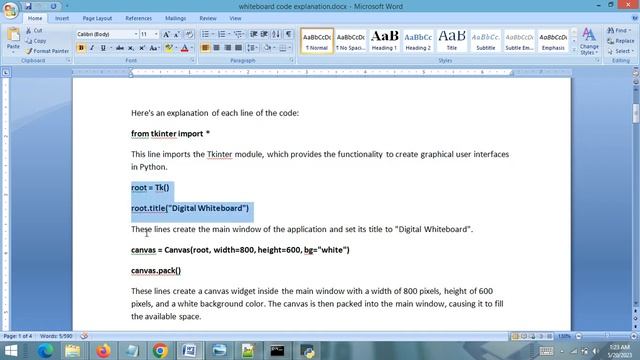Image resolution: width=640 pixels, height=360 pixels.
Task: Grow font size with large A icon
Action: pos(166,35)
